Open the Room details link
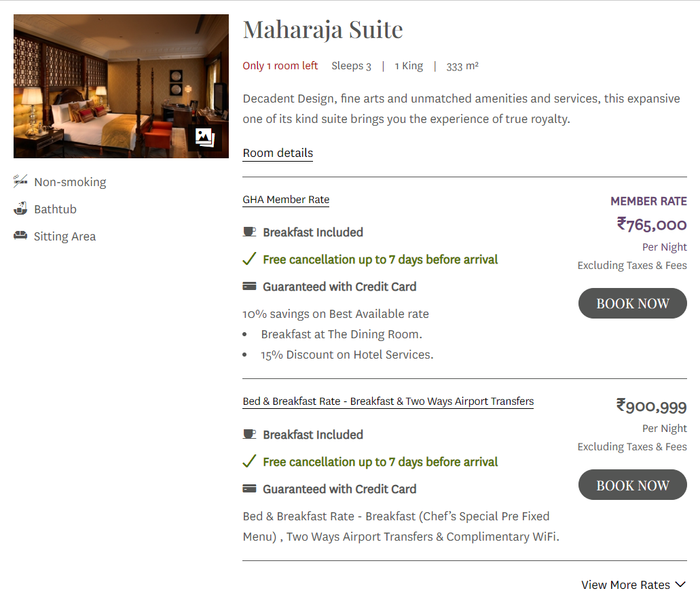Viewport: 700px width, 595px height. (x=278, y=154)
